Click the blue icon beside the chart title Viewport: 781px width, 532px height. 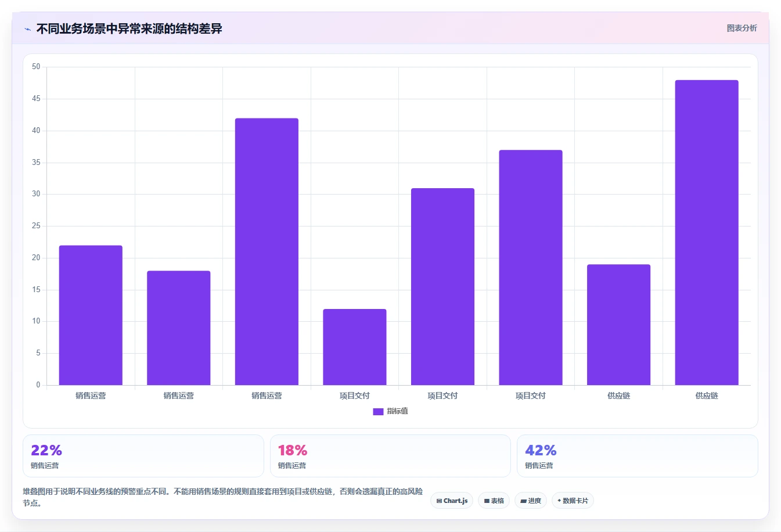coord(27,29)
